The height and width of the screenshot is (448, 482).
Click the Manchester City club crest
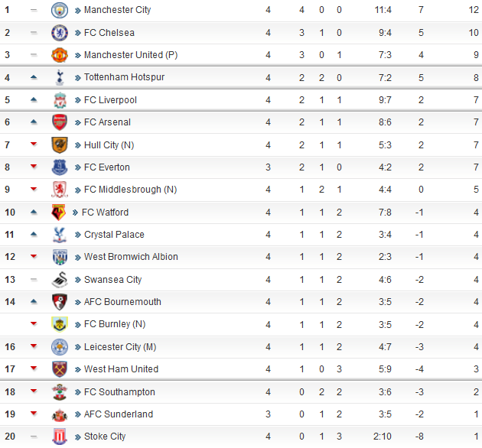(60, 10)
